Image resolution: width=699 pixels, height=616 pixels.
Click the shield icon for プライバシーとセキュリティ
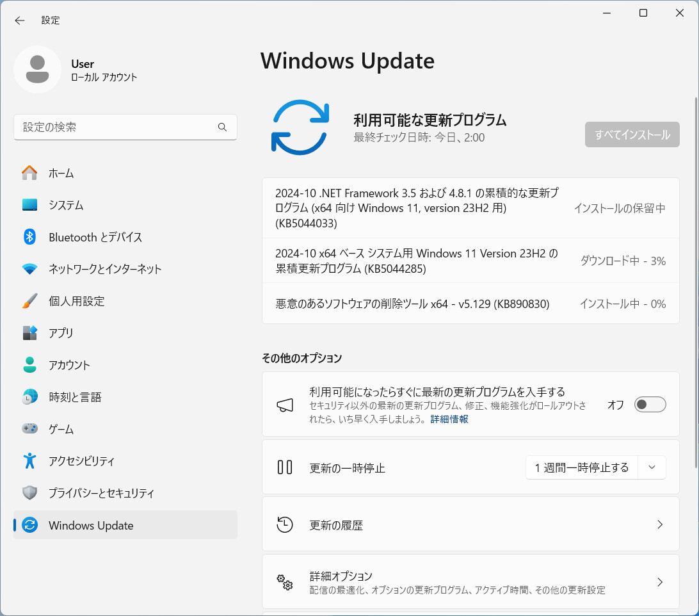click(29, 493)
